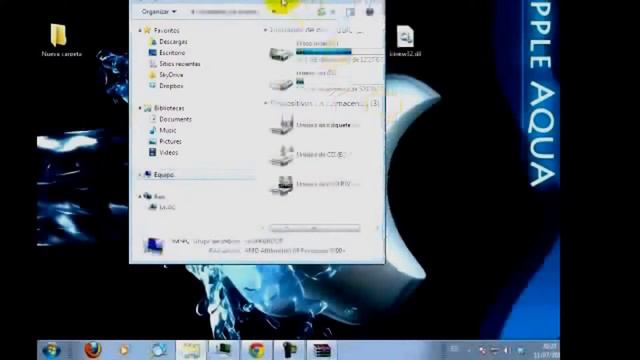The height and width of the screenshot is (360, 640).
Task: Select Escritorio in the navigation pane
Action: (x=172, y=53)
